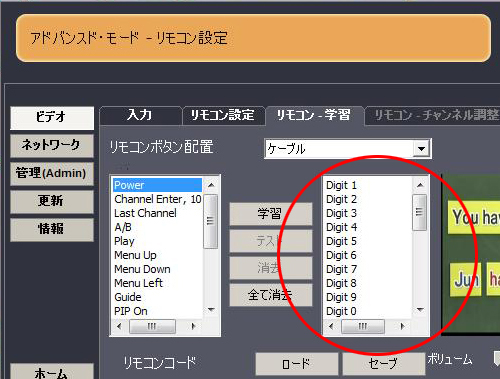Open the リモコン - チャンネル調整 tab

click(433, 115)
